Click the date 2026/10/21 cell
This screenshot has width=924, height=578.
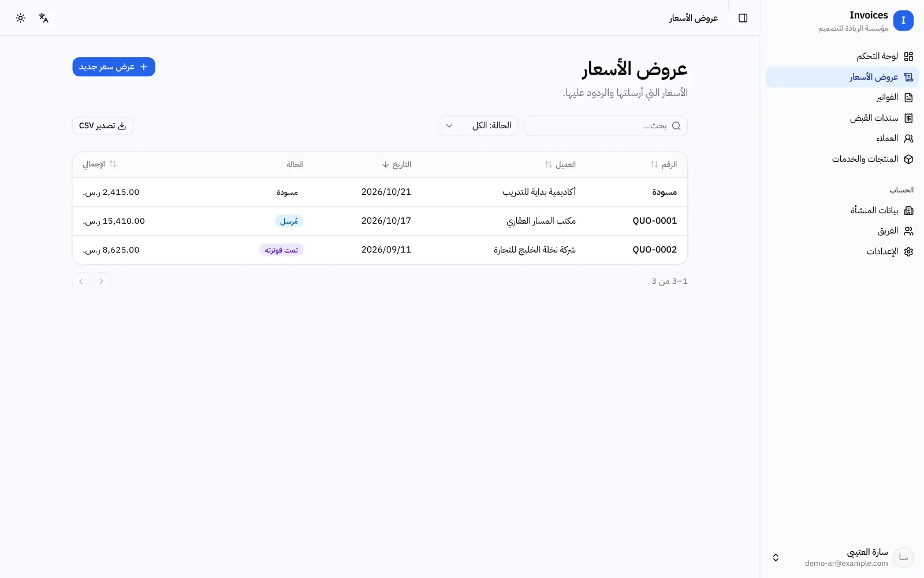[386, 192]
